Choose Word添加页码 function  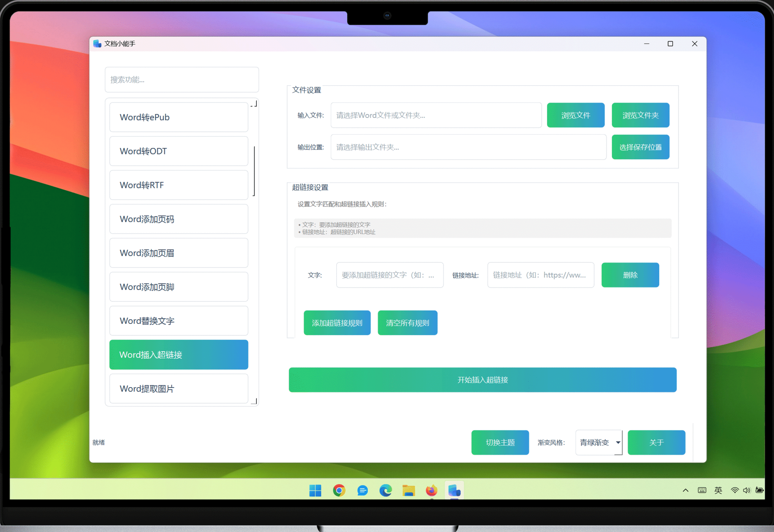click(x=178, y=219)
